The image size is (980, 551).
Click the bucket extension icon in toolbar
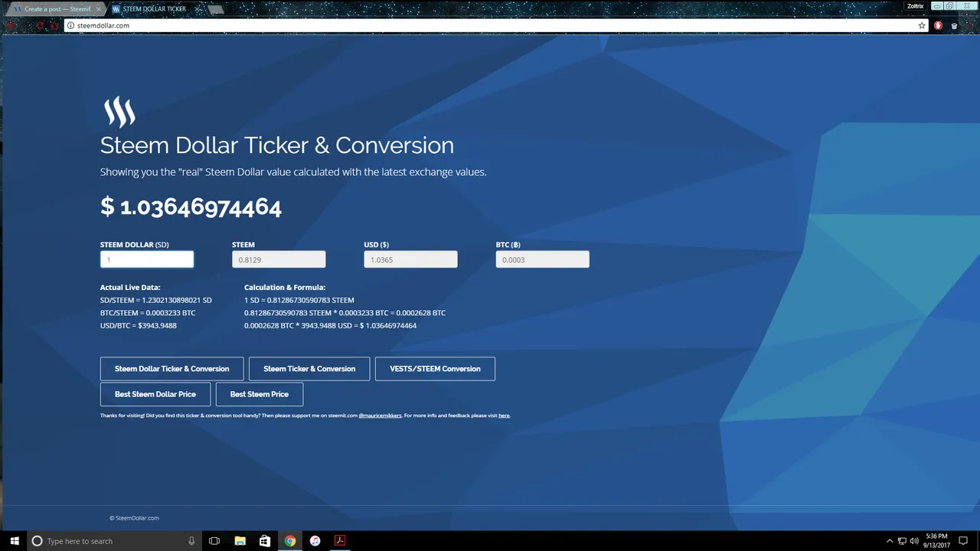954,25
